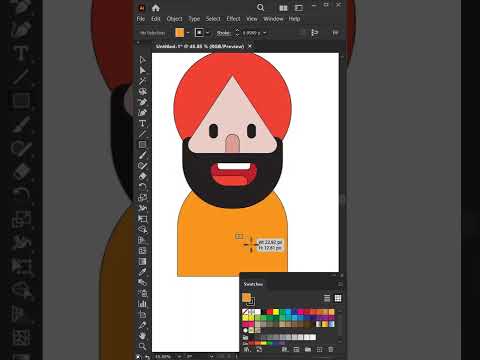Open the Object menu

pos(174,19)
